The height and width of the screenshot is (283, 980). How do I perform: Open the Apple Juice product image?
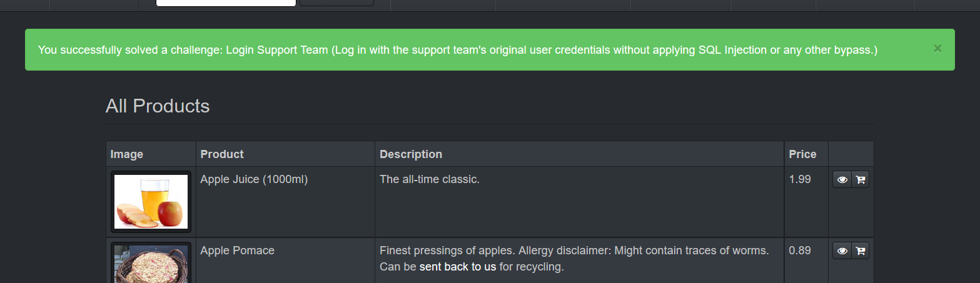pos(151,202)
